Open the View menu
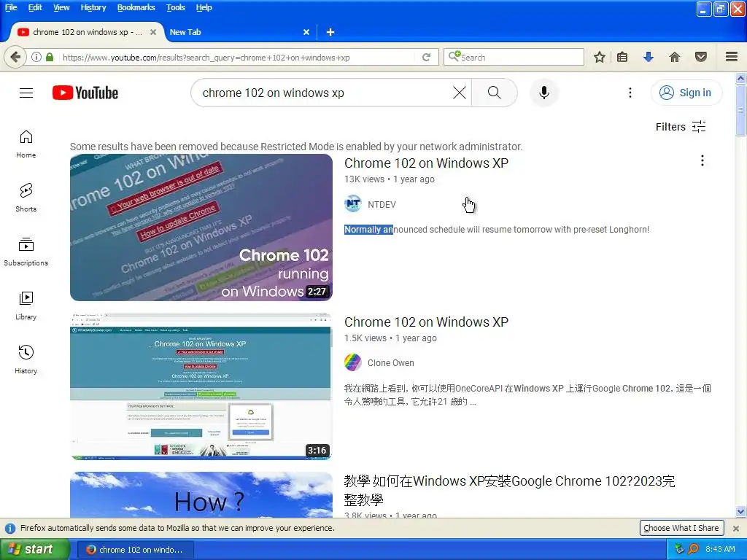 [61, 7]
